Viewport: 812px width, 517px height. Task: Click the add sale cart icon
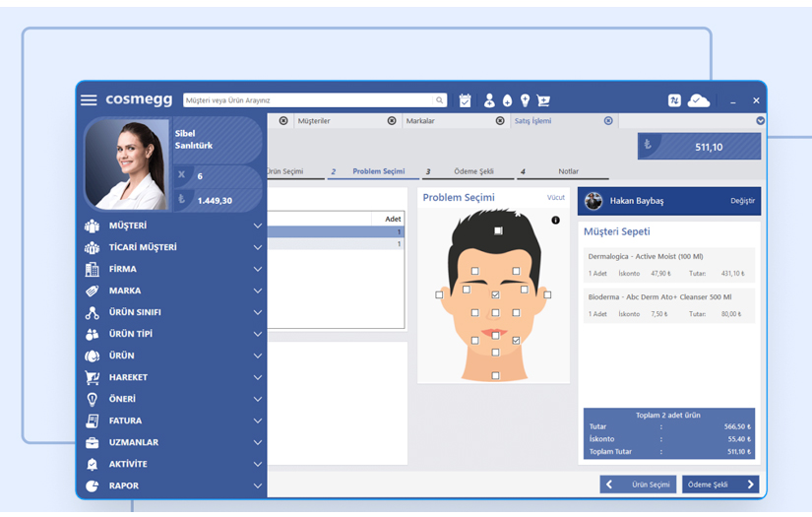pos(543,100)
